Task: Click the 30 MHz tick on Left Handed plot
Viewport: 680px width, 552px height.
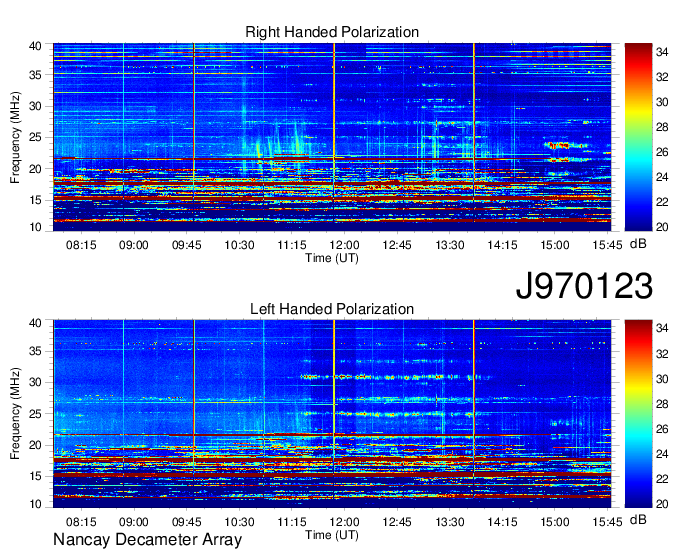Action: coord(35,382)
